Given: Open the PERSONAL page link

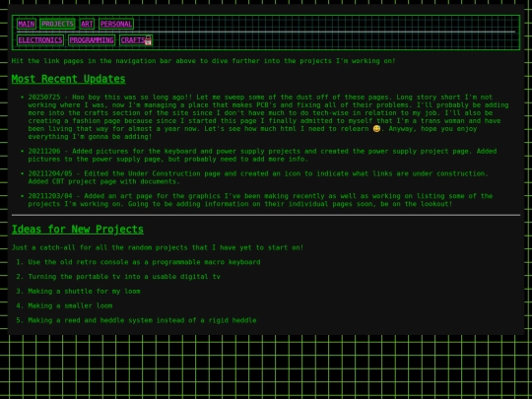Looking at the screenshot, I should point(116,24).
